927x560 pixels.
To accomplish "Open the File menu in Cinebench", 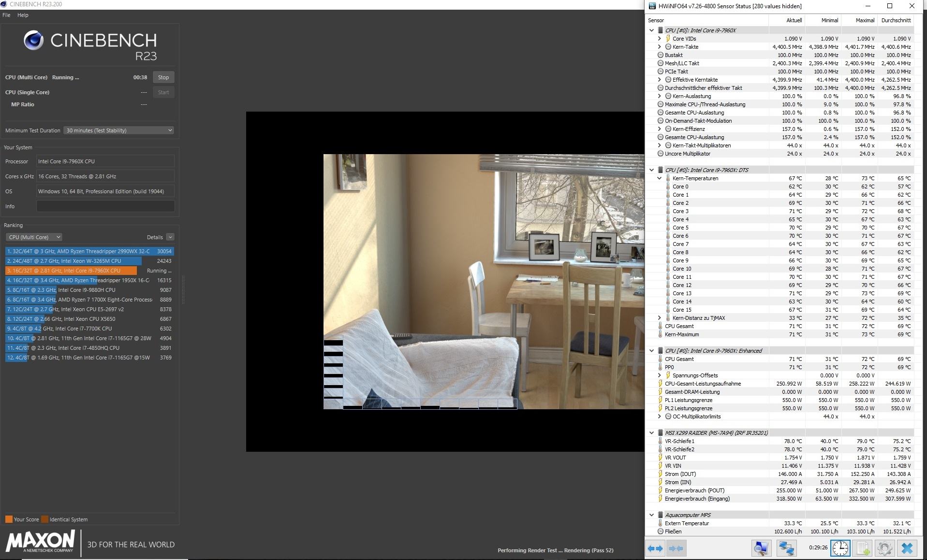I will coord(6,15).
